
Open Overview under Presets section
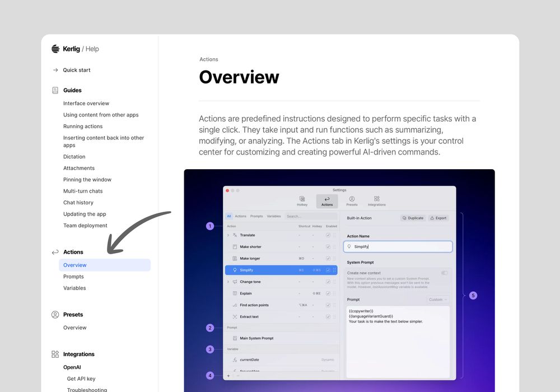tap(74, 328)
